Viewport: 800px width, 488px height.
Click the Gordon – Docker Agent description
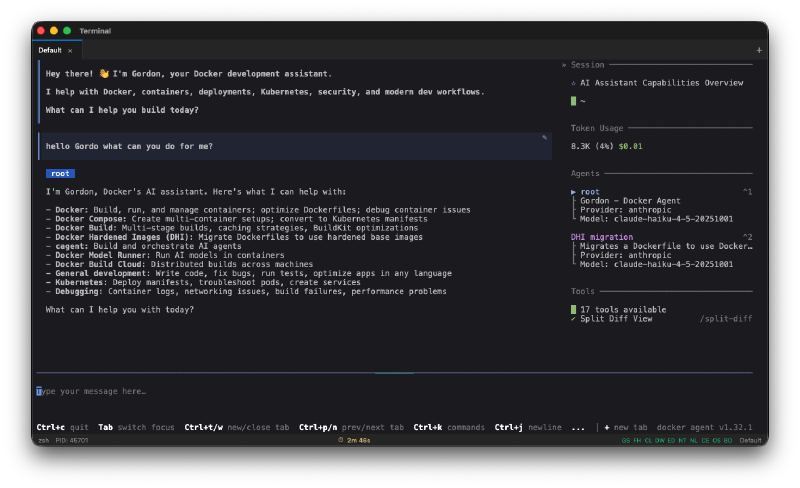[x=630, y=201]
